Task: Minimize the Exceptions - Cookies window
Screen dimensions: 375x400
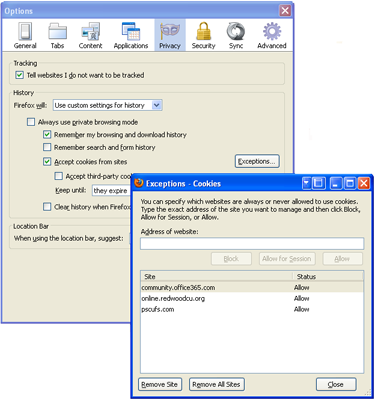Action: 336,183
